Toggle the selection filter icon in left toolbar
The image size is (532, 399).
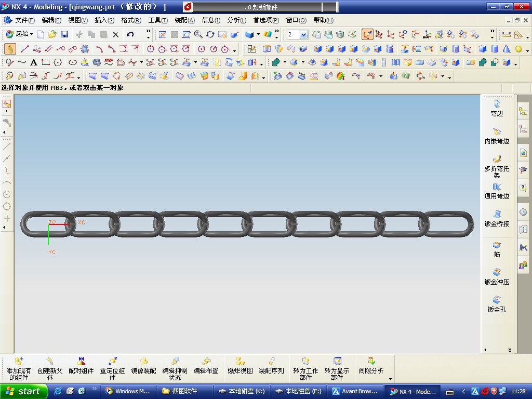[7, 104]
